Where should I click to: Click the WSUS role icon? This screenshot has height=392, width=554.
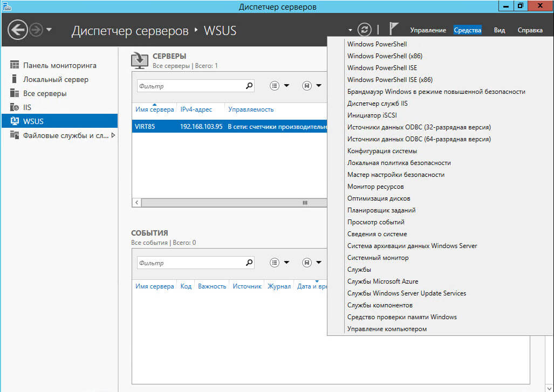click(x=15, y=121)
